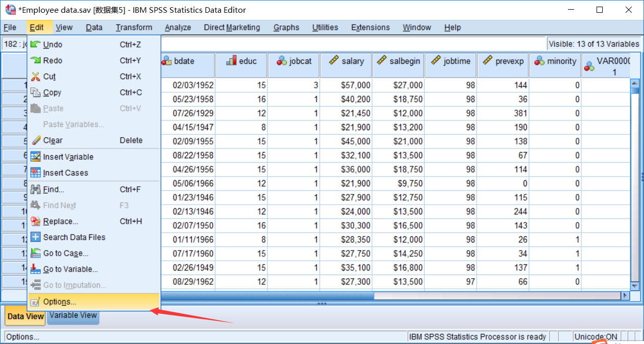Open the Extensions menu
The image size is (644, 344).
click(370, 28)
